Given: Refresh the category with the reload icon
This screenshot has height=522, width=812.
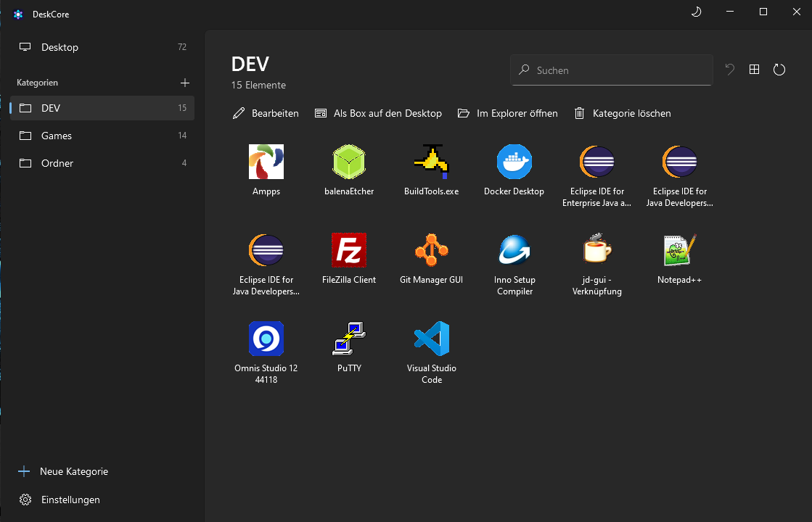Looking at the screenshot, I should 779,70.
